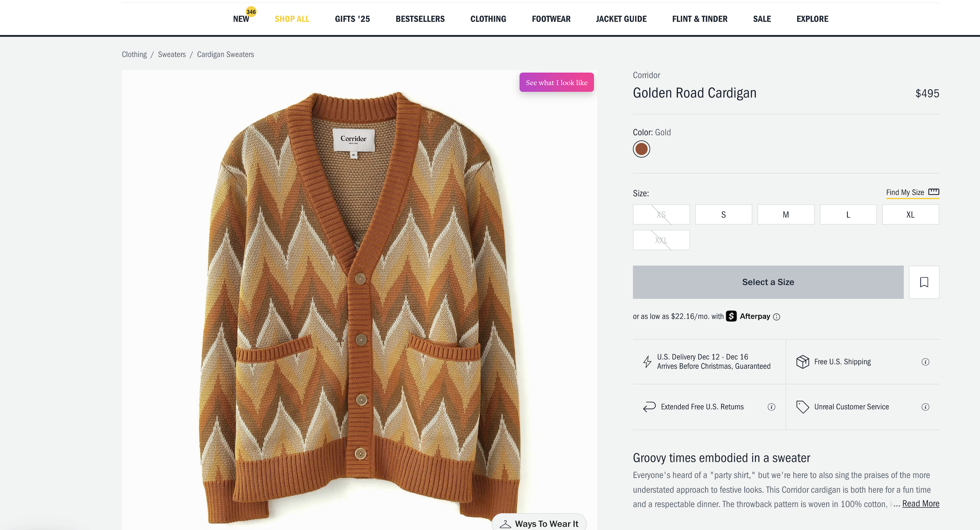This screenshot has height=530, width=980.
Task: Open Extended Free U.S. Returns info icon
Action: (771, 407)
